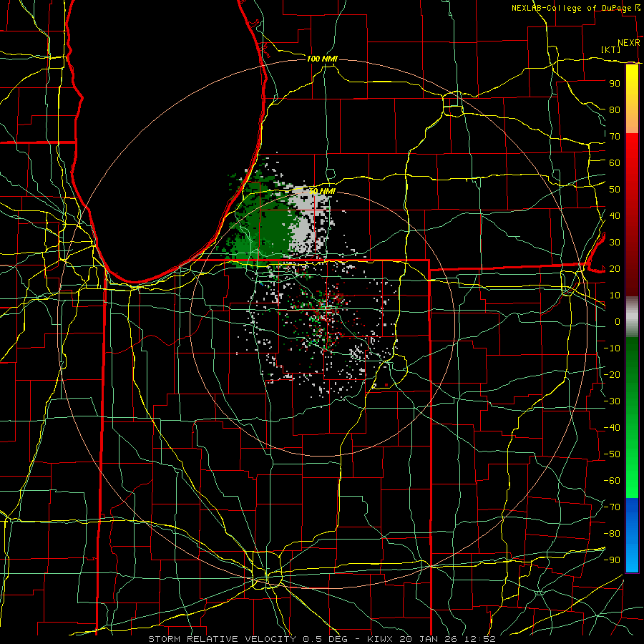Image resolution: width=644 pixels, height=644 pixels.
Task: Click the 50 NMI range ring label
Action: 322,191
